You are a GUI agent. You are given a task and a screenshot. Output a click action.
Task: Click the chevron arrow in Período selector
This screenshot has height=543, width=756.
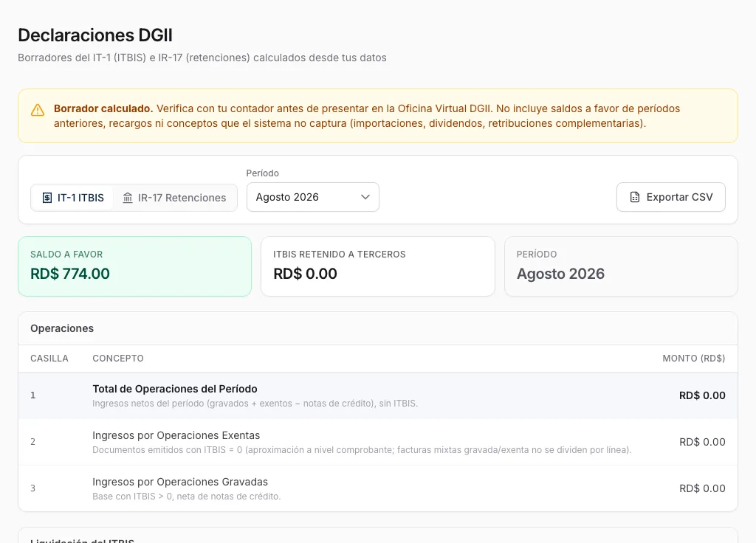[365, 197]
